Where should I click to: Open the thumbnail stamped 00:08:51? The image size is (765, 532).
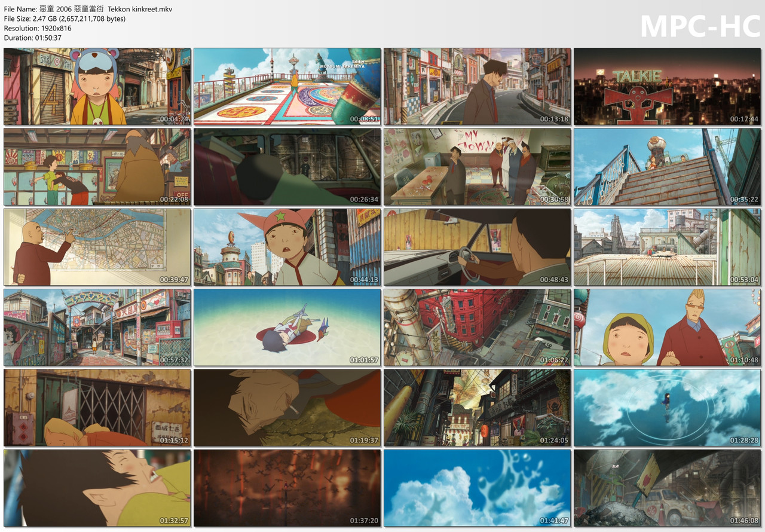287,87
